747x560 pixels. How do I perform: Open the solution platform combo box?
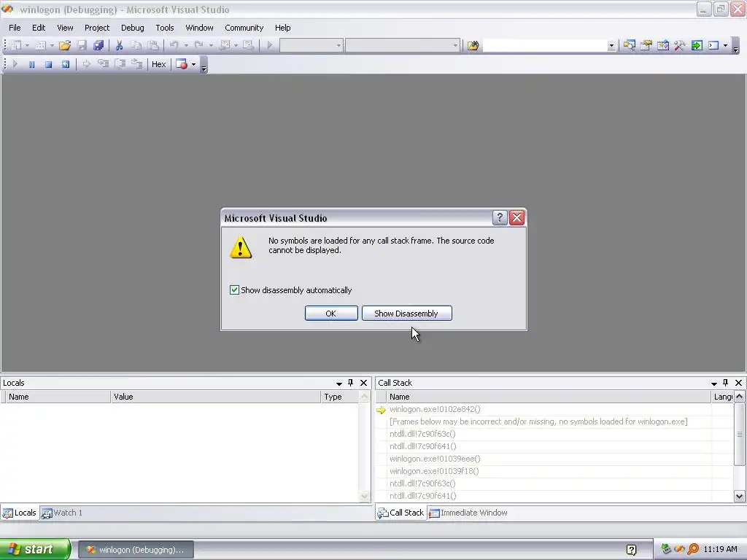tap(403, 45)
